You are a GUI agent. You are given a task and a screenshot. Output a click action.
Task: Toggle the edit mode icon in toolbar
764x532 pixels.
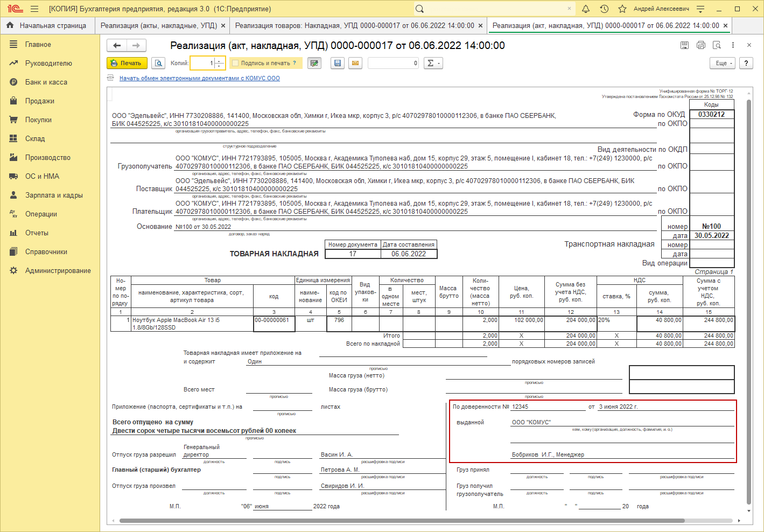pyautogui.click(x=314, y=63)
